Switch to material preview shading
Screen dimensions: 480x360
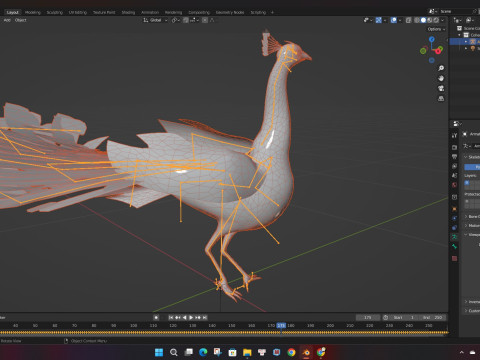pyautogui.click(x=430, y=20)
